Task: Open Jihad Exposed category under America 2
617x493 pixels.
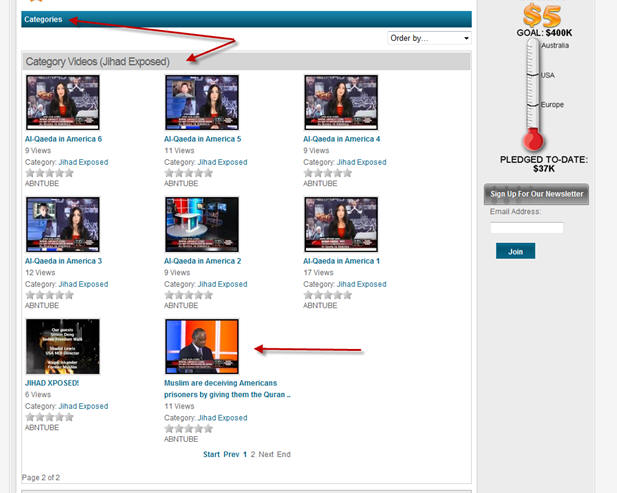Action: coord(223,284)
